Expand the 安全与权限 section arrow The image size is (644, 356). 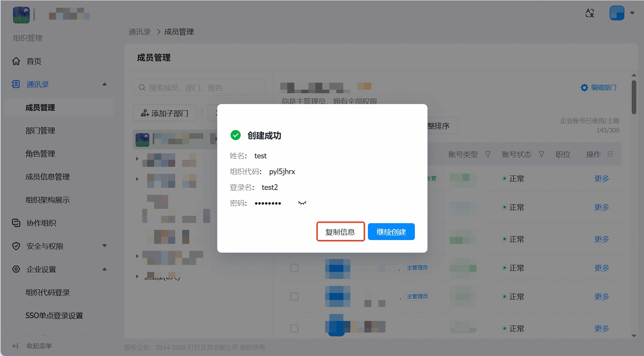(x=104, y=246)
